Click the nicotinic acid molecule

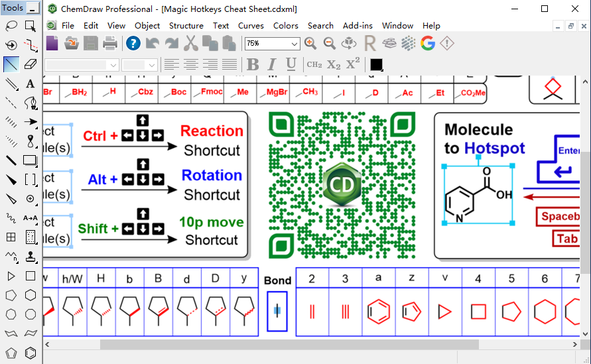click(478, 195)
